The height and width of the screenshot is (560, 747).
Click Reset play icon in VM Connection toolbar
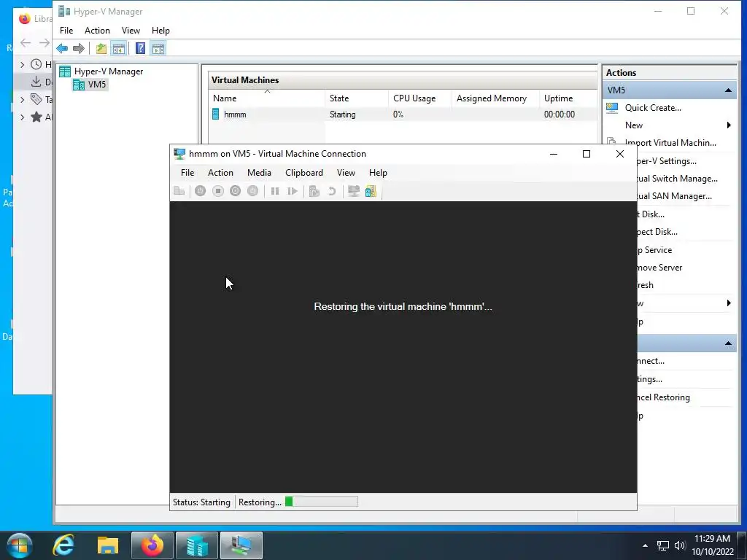click(293, 191)
